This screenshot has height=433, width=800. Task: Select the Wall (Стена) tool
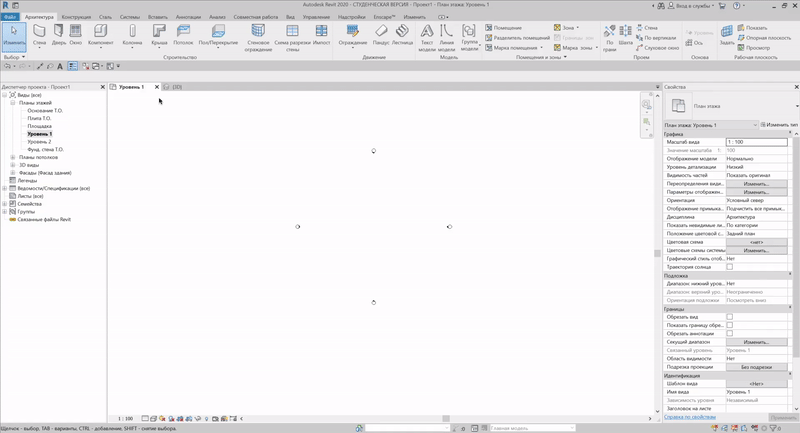39,36
